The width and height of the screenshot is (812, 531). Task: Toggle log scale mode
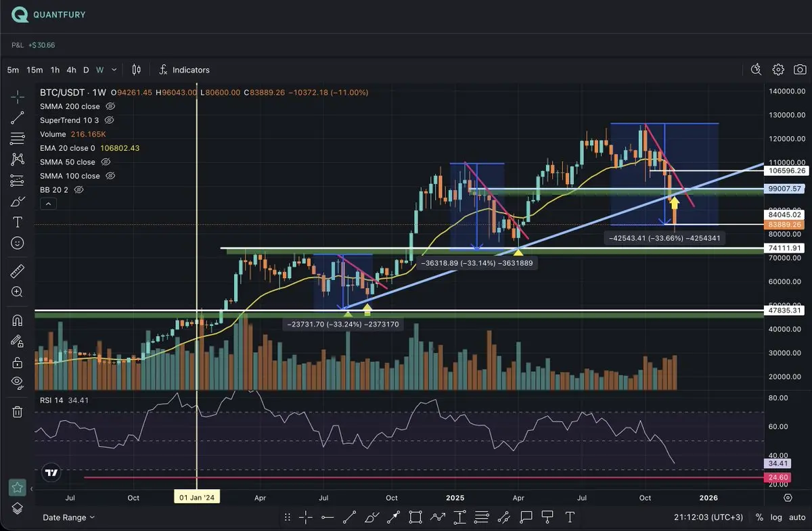pyautogui.click(x=776, y=517)
